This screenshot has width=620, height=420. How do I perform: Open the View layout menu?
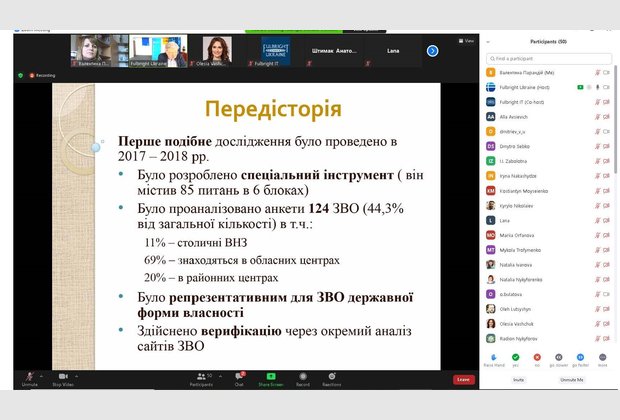coord(467,41)
